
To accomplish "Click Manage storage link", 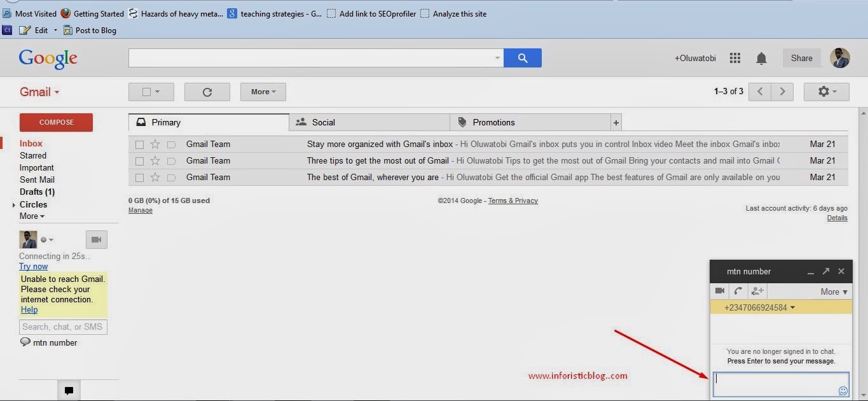I will [x=141, y=210].
